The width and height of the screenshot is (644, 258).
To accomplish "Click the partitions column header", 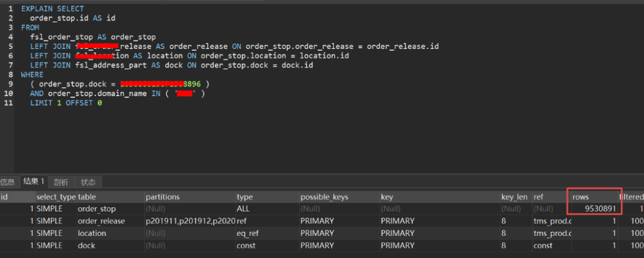I will 190,196.
